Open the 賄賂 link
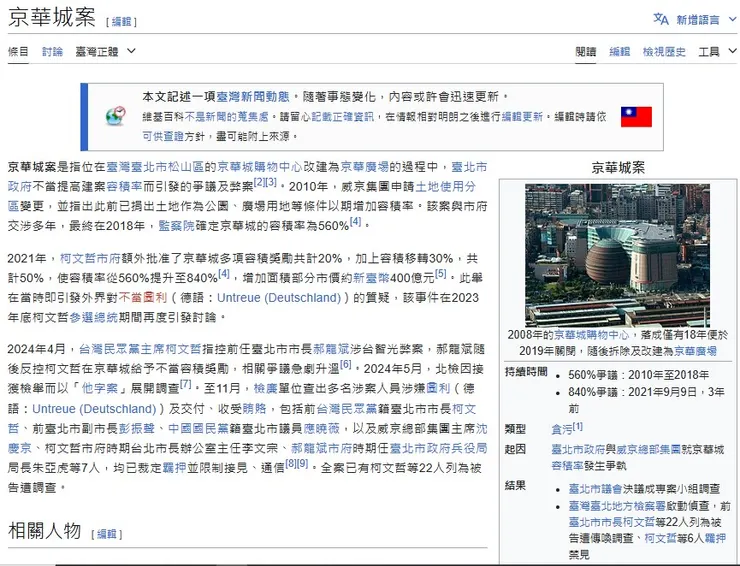740x566 pixels. pos(254,408)
